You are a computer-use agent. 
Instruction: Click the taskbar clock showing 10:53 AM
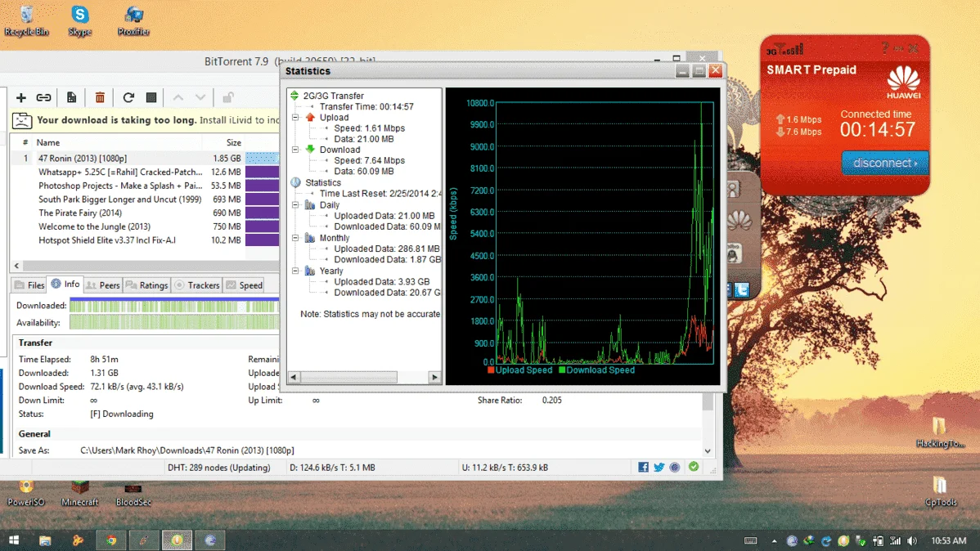click(x=949, y=540)
